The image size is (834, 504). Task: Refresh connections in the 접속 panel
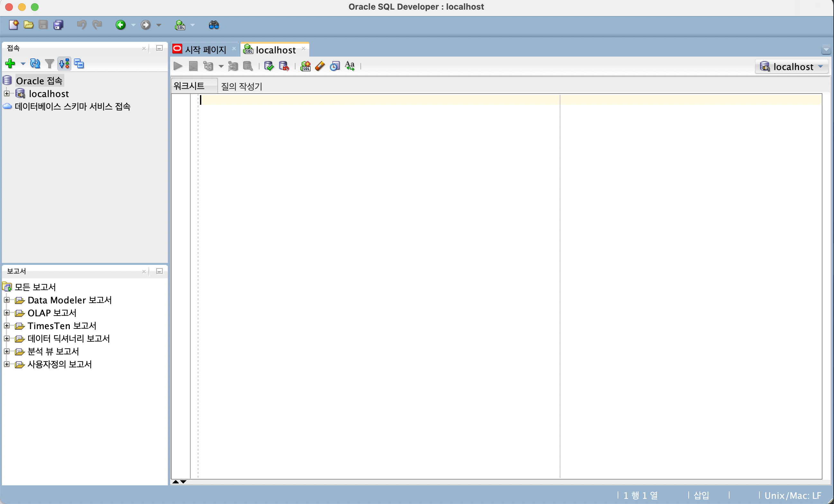pos(35,63)
